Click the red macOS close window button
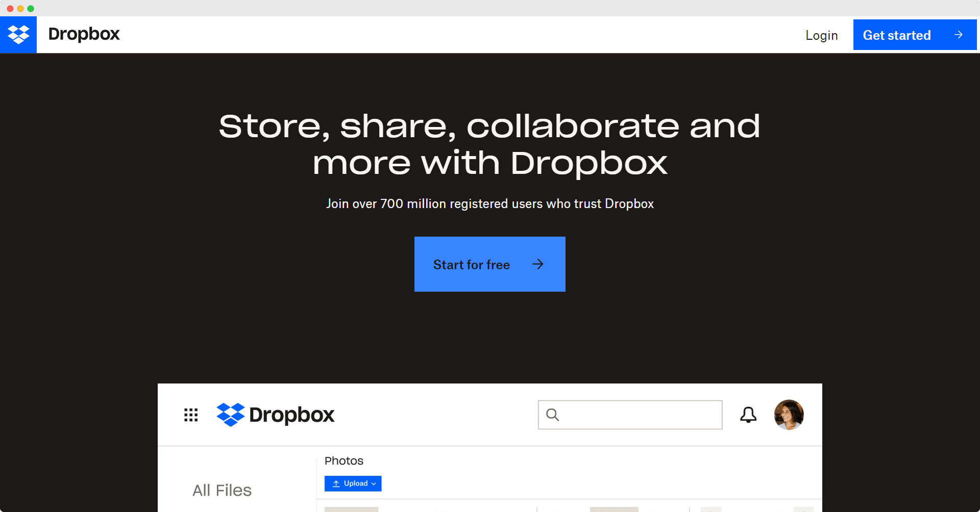The height and width of the screenshot is (512, 980). point(10,9)
